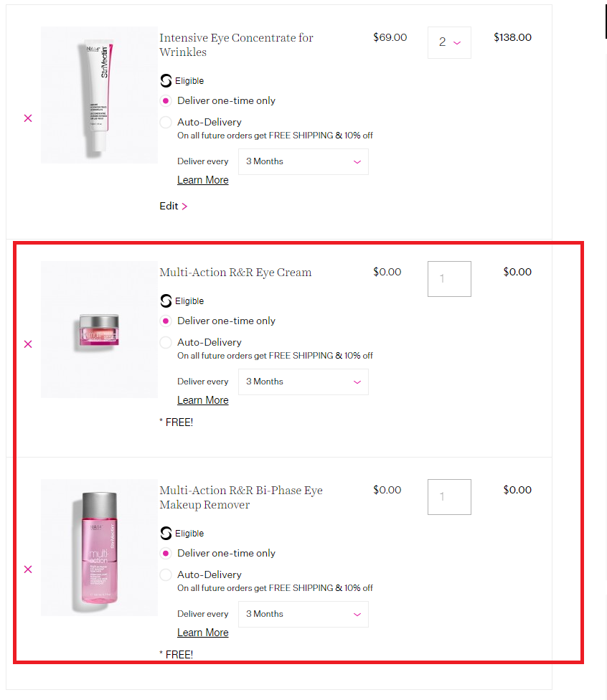The width and height of the screenshot is (607, 700).
Task: Remove Intensive Eye Concentrate using the pink X
Action: coord(27,118)
